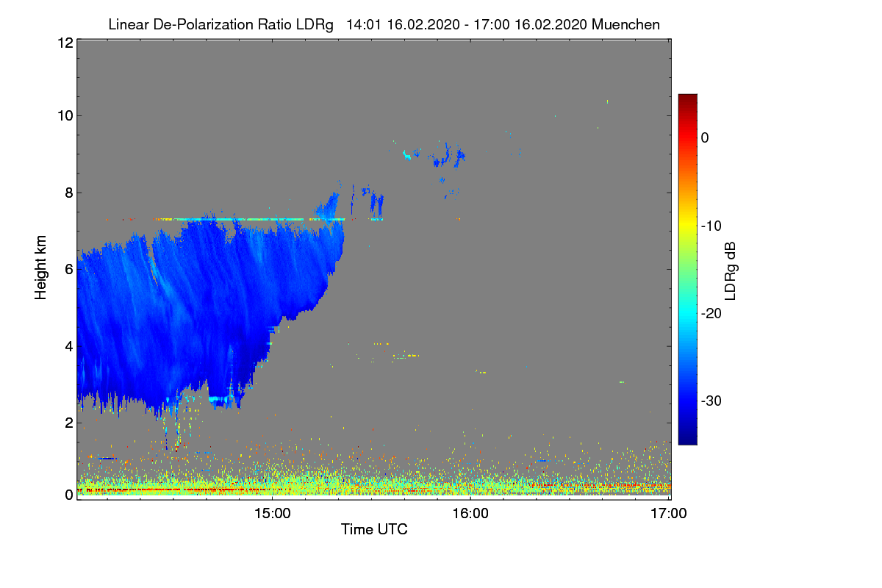The height and width of the screenshot is (588, 882).
Task: Click the height axis label '10'
Action: point(64,115)
